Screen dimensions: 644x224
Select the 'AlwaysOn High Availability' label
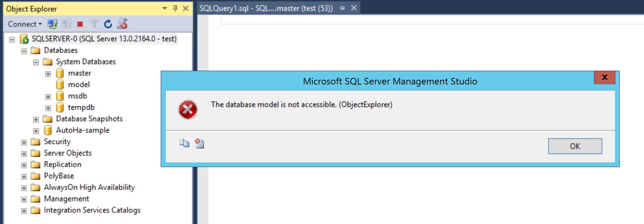tap(89, 187)
